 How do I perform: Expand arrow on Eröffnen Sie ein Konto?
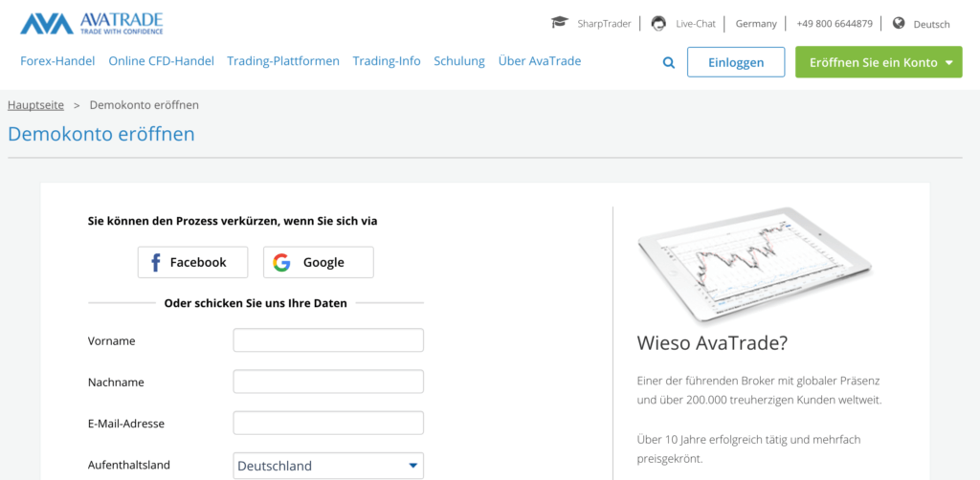coord(949,63)
